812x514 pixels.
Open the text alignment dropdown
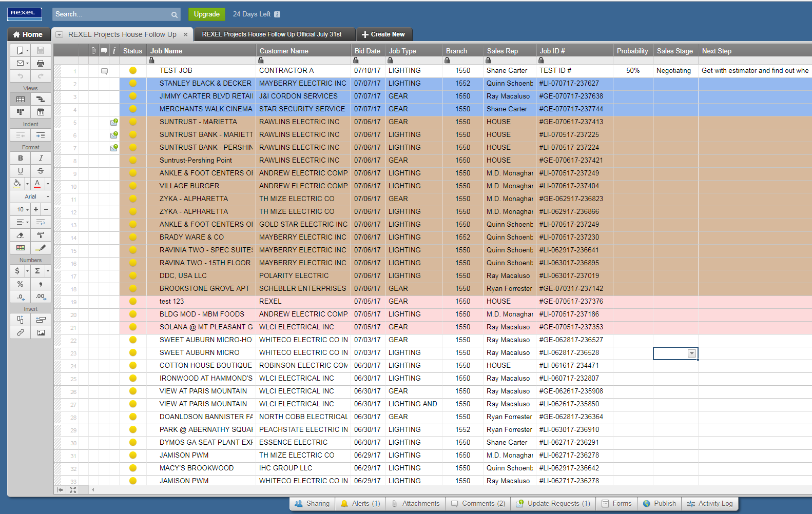tap(20, 222)
